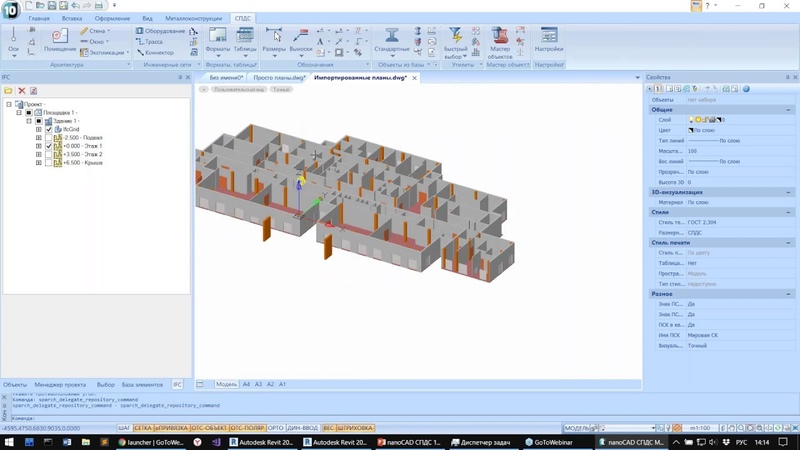Open the Экспликации tool
Screen dimensions: 800x450
(102, 52)
